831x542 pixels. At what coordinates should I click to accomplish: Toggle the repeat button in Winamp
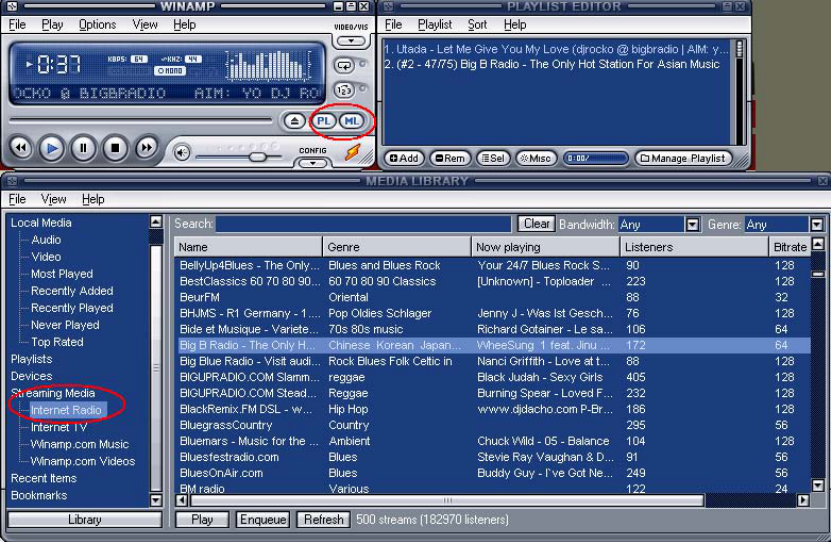344,66
